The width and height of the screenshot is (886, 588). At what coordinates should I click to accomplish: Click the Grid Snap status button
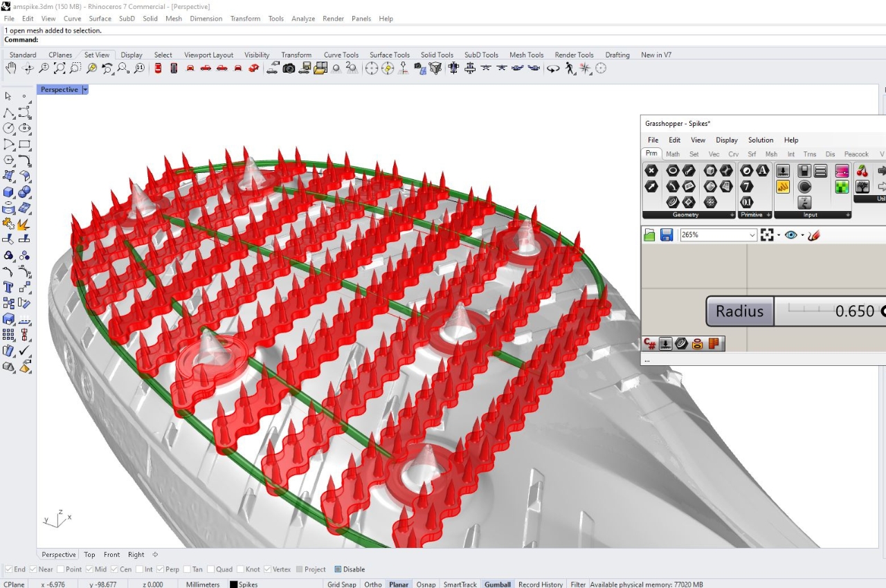[x=342, y=585]
